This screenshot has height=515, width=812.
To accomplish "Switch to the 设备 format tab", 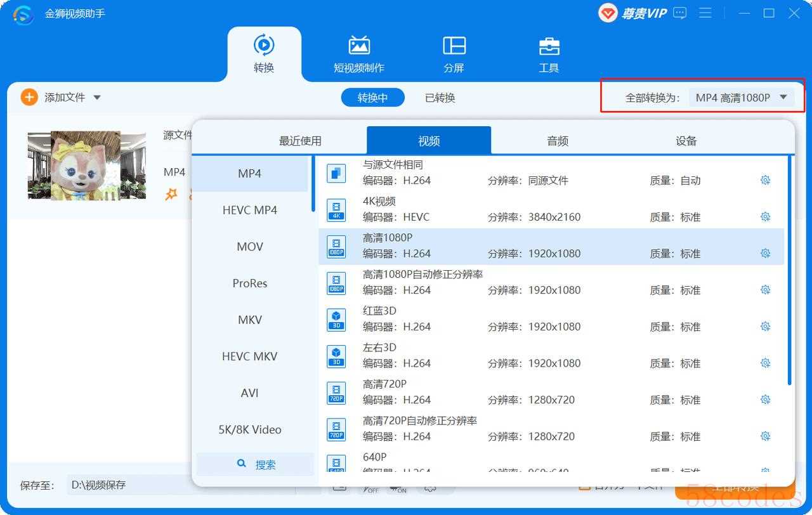I will point(686,141).
